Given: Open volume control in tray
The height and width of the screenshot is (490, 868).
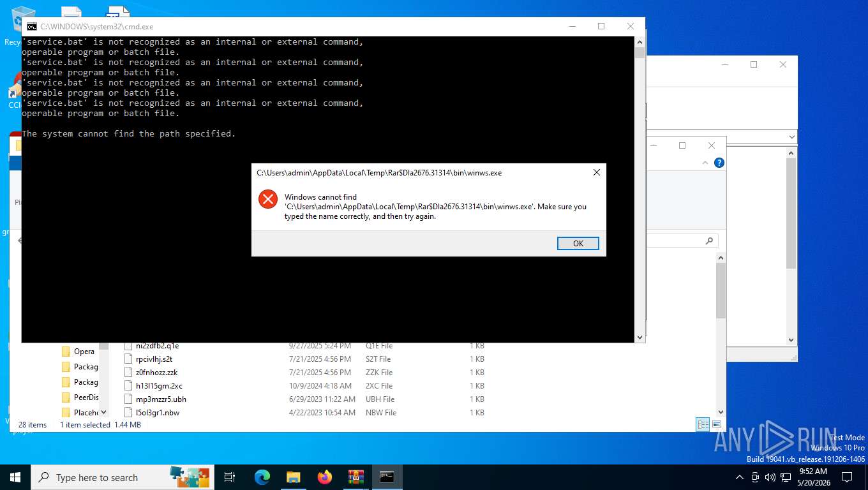Looking at the screenshot, I should click(x=770, y=477).
